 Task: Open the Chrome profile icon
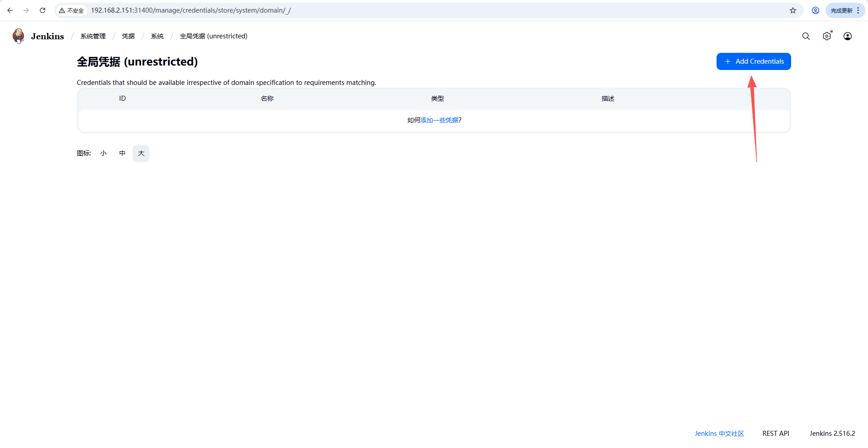coord(816,10)
